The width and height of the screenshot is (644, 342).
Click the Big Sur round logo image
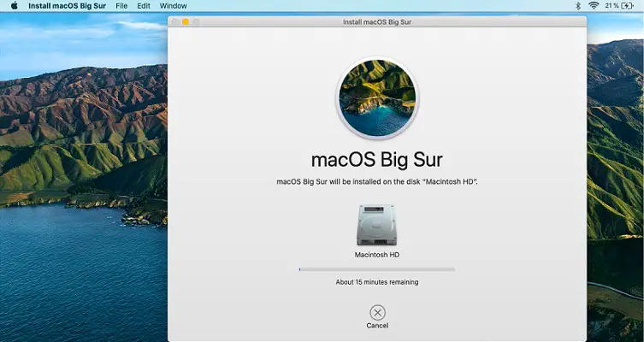click(x=377, y=97)
